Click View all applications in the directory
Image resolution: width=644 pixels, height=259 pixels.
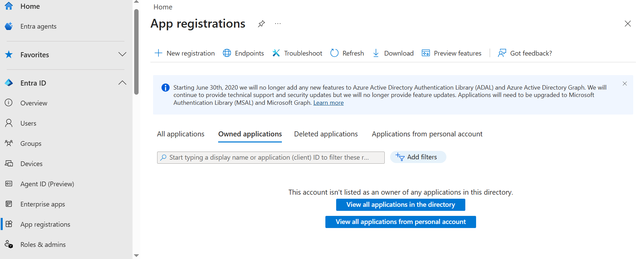coord(401,205)
